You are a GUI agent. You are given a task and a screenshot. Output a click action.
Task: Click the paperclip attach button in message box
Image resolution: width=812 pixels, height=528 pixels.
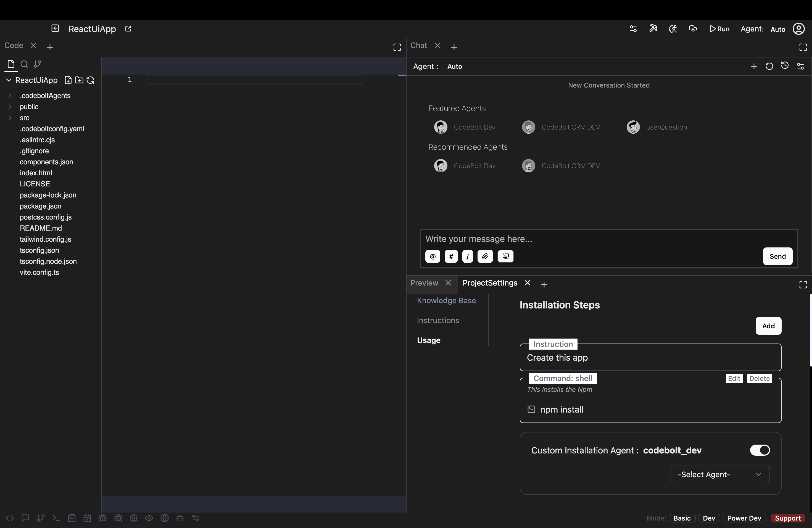click(485, 256)
